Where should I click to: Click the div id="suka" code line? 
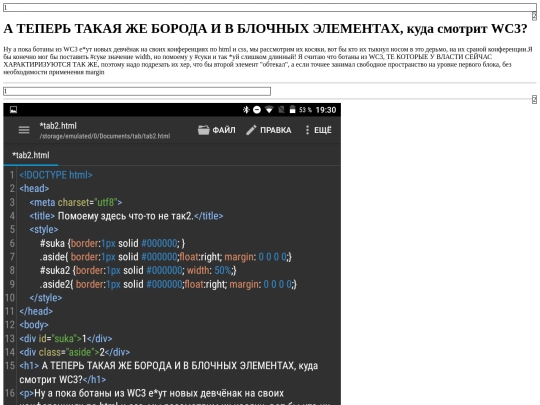coord(66,339)
